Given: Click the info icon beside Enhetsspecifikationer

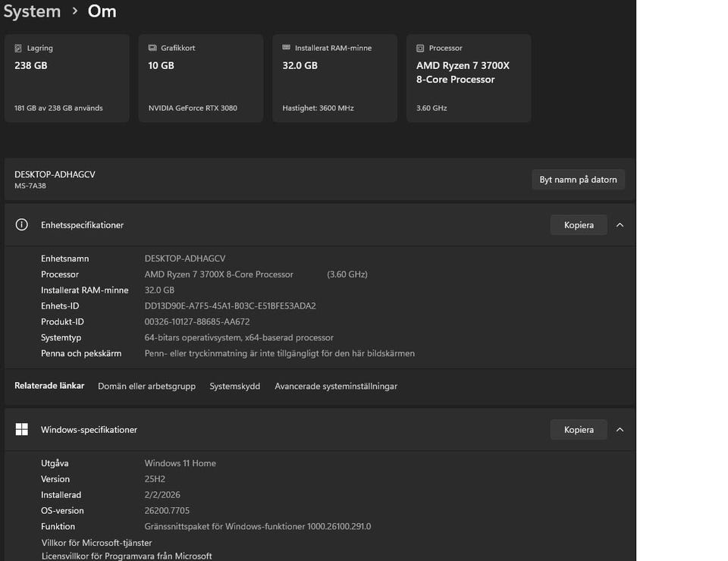Looking at the screenshot, I should click(x=22, y=225).
